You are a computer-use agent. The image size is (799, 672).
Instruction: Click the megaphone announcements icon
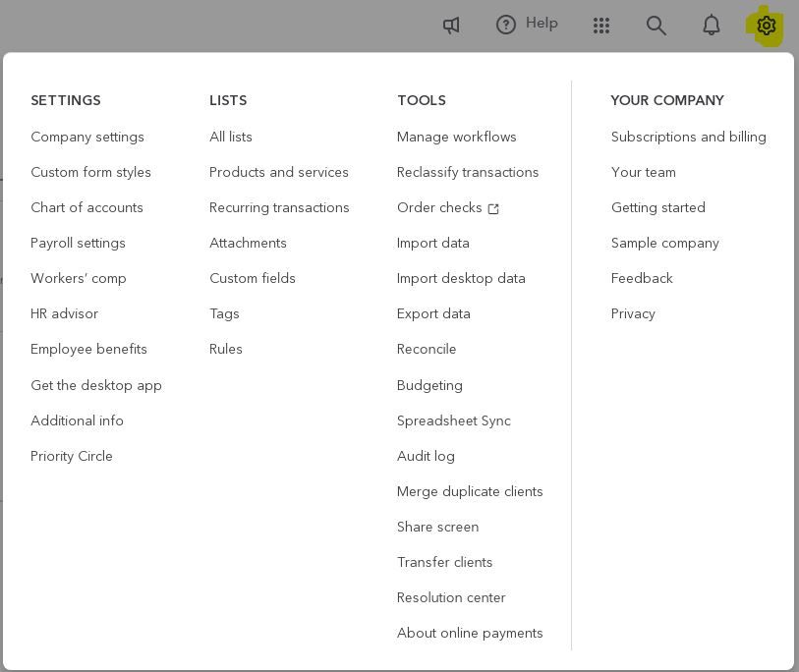pos(451,26)
